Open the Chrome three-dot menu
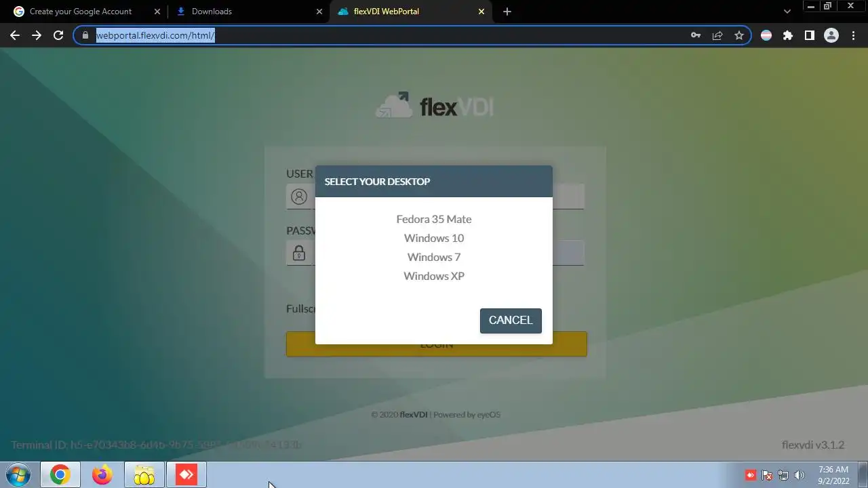868x488 pixels. 852,35
